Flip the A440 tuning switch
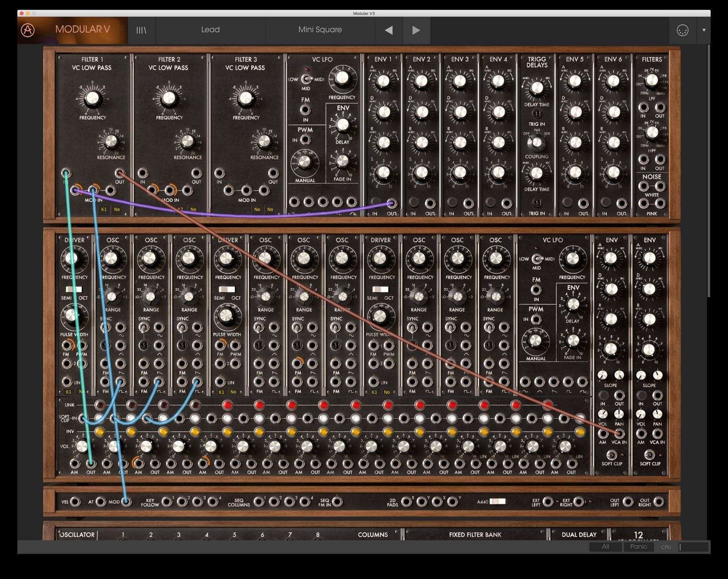This screenshot has width=728, height=579. (x=497, y=502)
